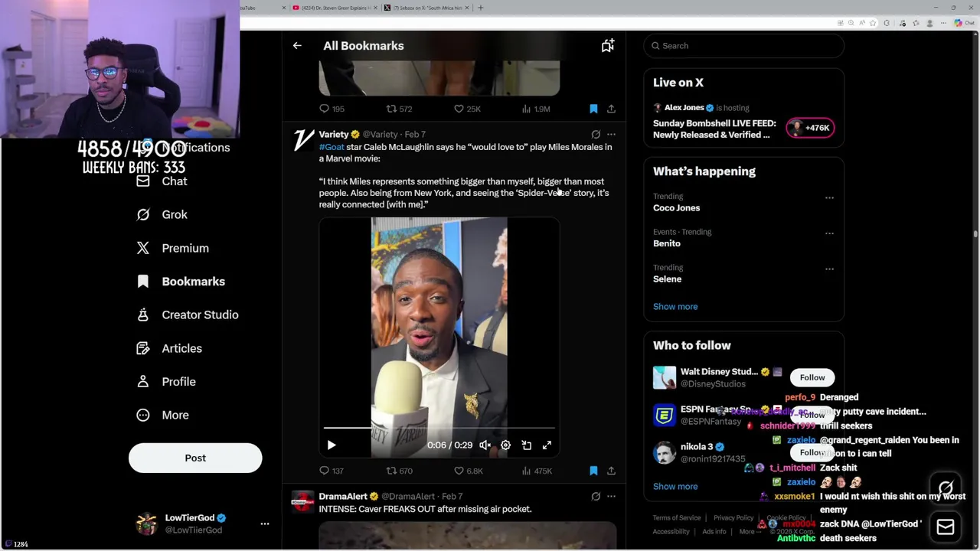This screenshot has width=980, height=551.
Task: Open Variety avatar logo
Action: (303, 140)
